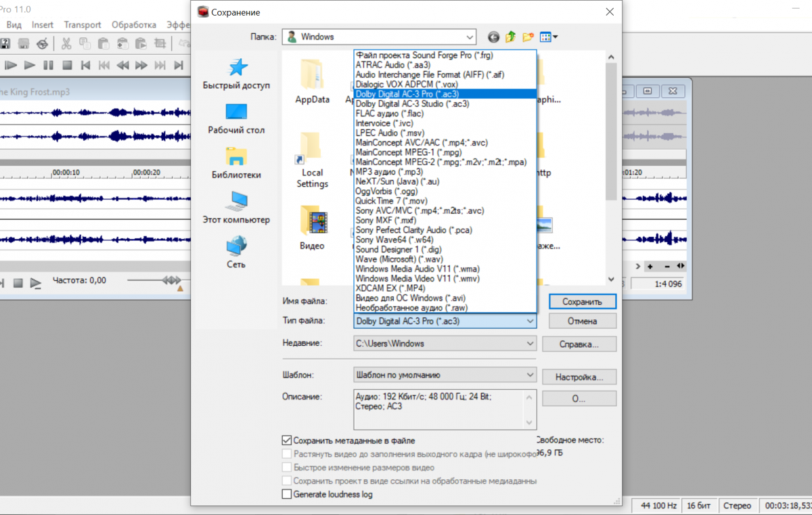Open Quick access (Быстрый доступ) location
The height and width of the screenshot is (515, 812).
pos(236,74)
